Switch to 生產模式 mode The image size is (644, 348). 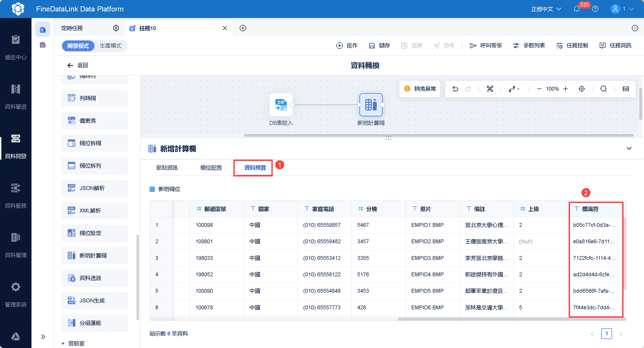point(110,46)
